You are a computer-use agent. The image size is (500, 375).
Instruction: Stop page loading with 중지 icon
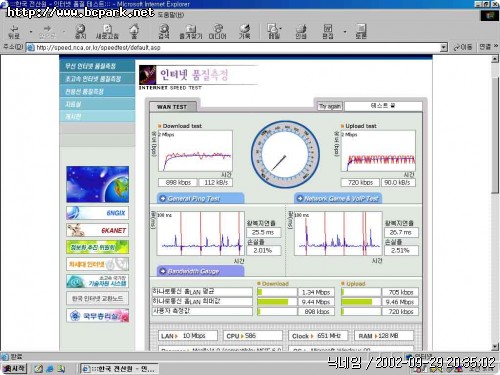point(80,32)
